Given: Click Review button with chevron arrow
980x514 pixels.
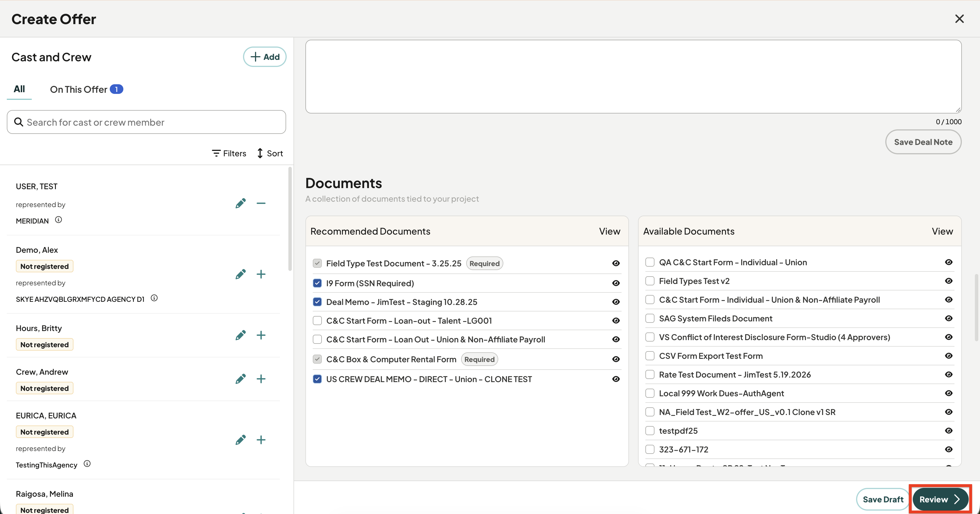Looking at the screenshot, I should tap(940, 500).
